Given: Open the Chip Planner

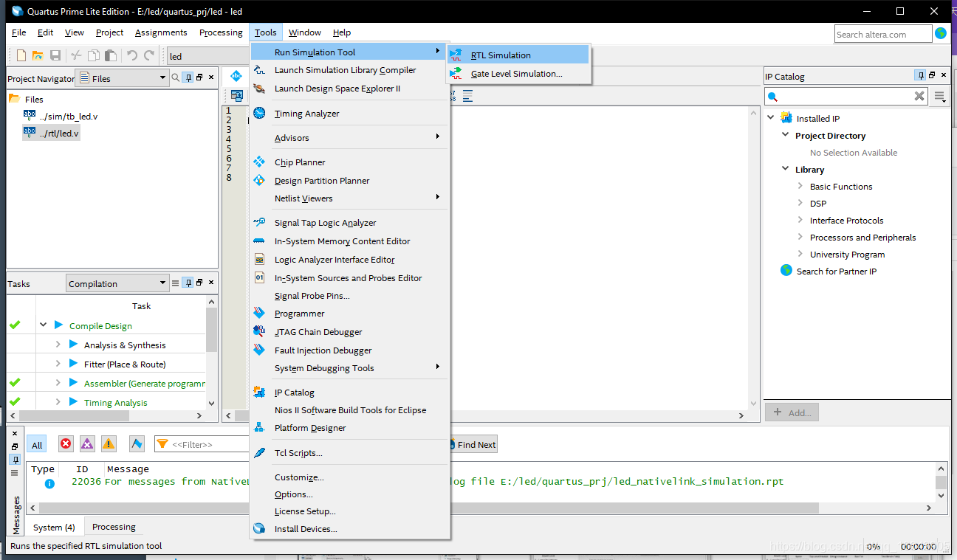Looking at the screenshot, I should tap(350, 162).
